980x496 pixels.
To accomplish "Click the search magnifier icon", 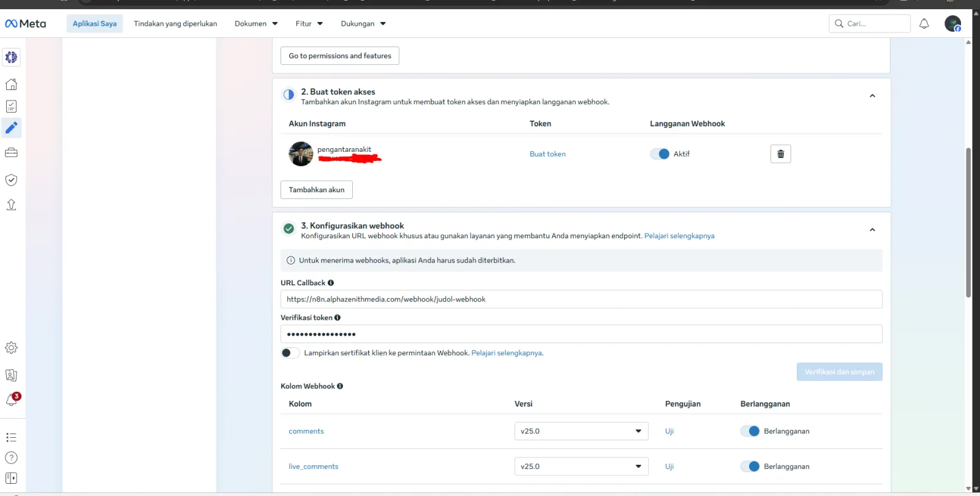I will 839,23.
